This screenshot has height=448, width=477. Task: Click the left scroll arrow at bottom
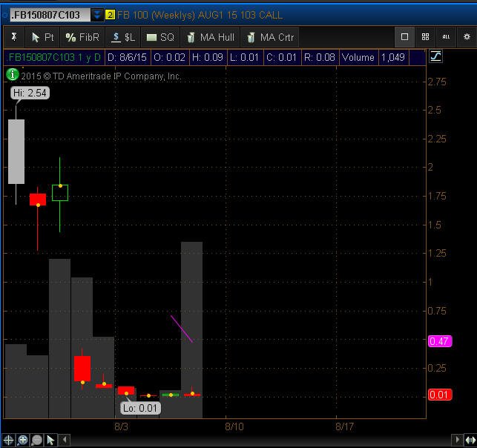(65, 440)
